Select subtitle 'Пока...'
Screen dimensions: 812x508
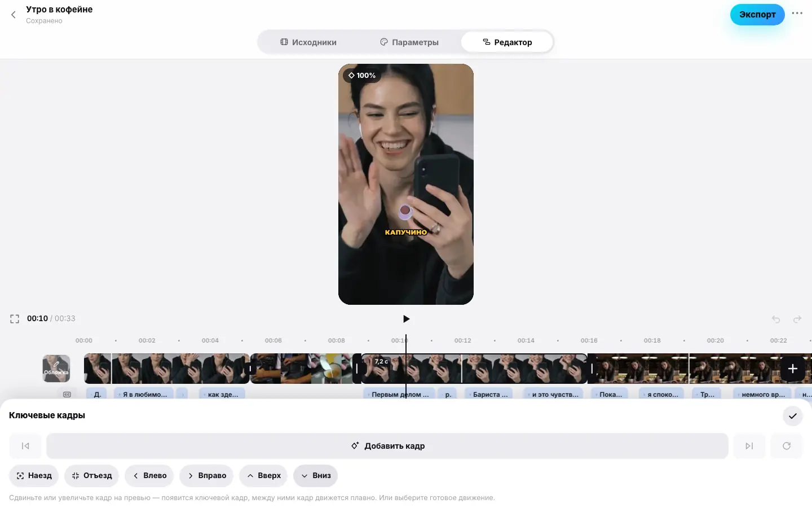coord(610,395)
